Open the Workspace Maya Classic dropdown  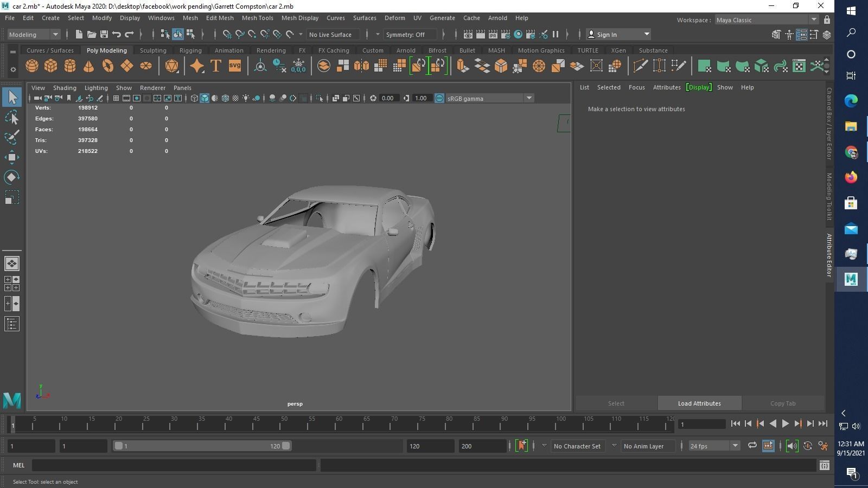767,20
